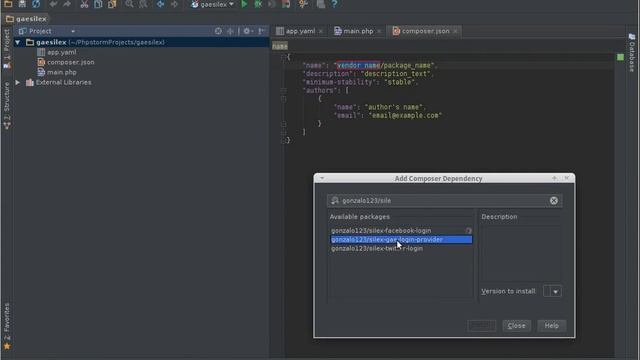Click the Help question mark icon
Viewport: 640px width, 360px height.
tap(334, 4)
